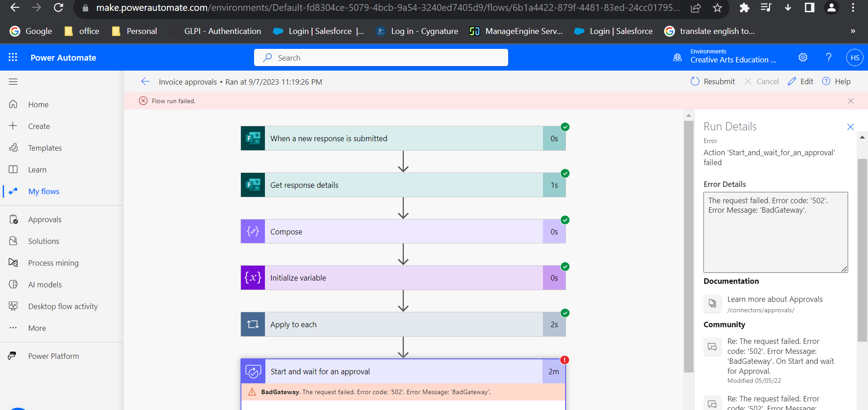Click the Home icon in sidebar
The image size is (868, 410).
[x=13, y=104]
